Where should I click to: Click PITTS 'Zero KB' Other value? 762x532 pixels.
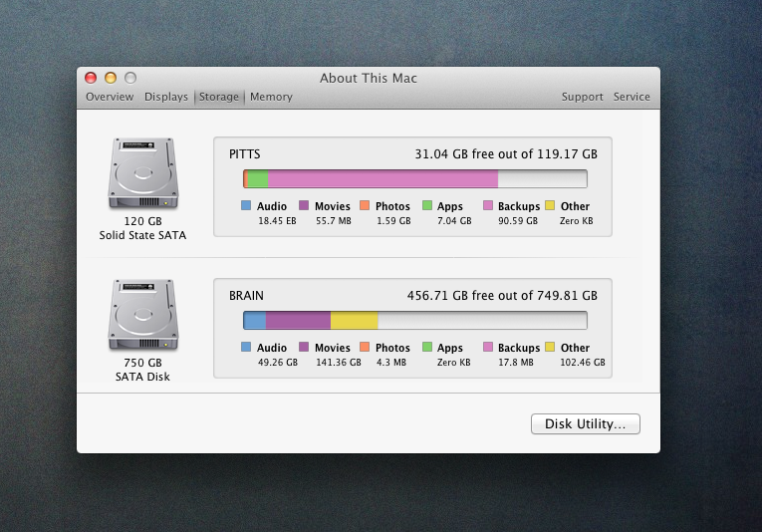coord(577,221)
